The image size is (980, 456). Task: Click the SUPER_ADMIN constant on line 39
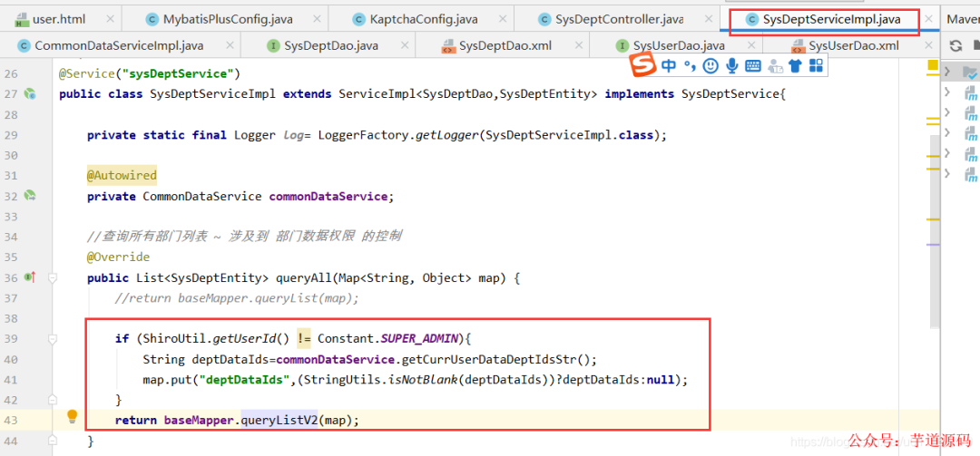(419, 338)
